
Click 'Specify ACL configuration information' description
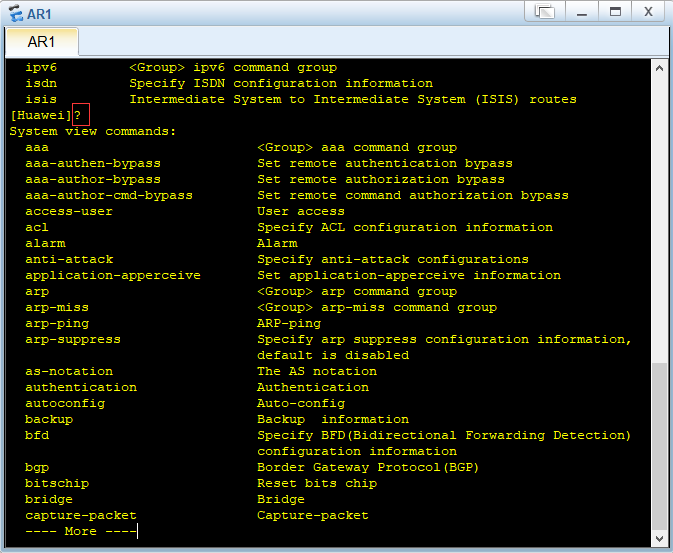click(x=405, y=227)
